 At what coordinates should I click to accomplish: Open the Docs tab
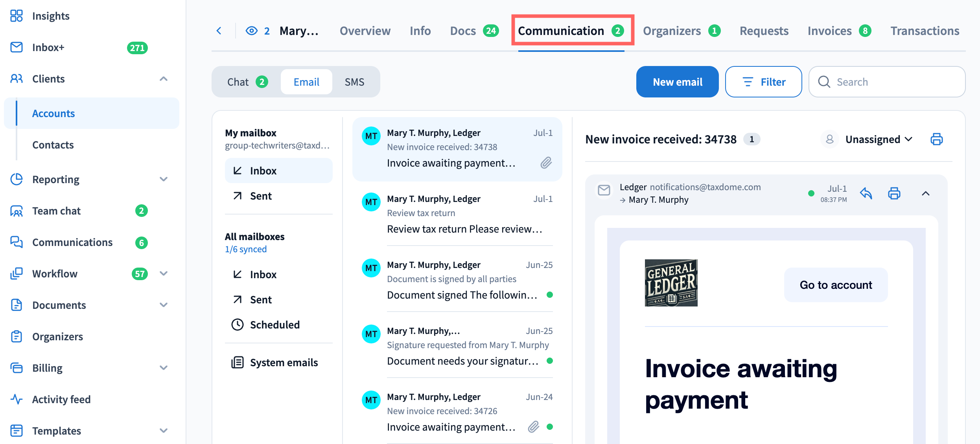coord(474,31)
